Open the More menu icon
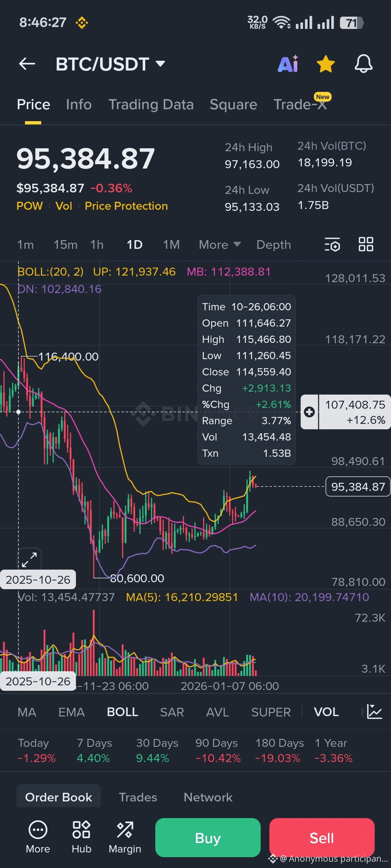 (38, 838)
